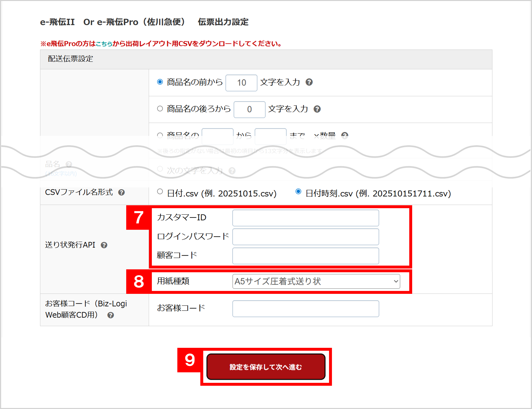Select the 商品名の後ろから radio option
Image resolution: width=532 pixels, height=409 pixels.
point(160,109)
